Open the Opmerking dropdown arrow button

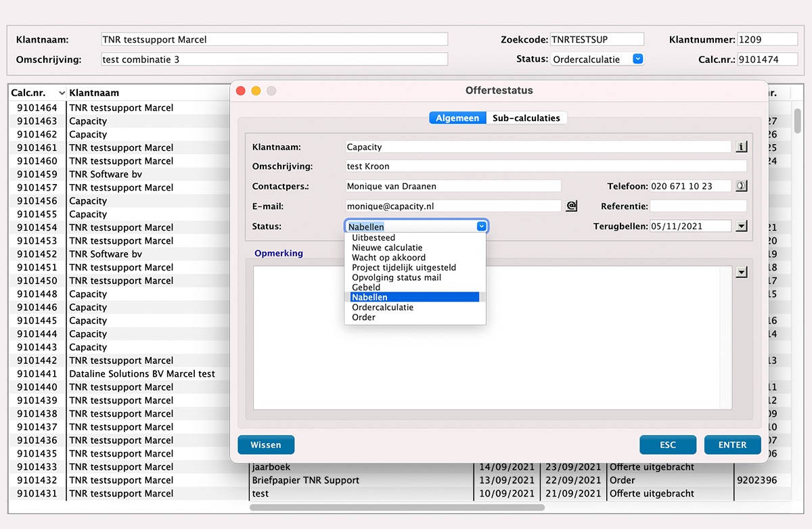point(741,272)
